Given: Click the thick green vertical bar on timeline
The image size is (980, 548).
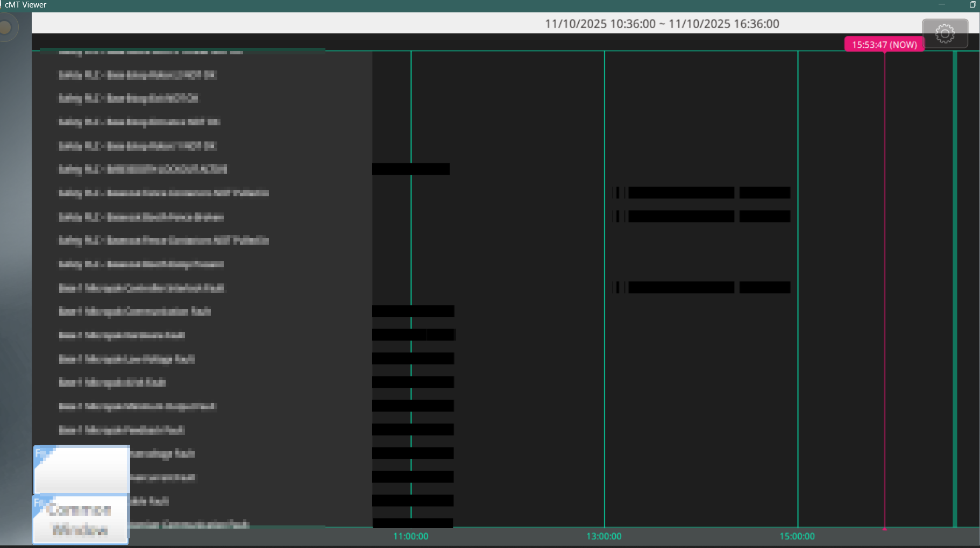Looking at the screenshot, I should pos(955,290).
